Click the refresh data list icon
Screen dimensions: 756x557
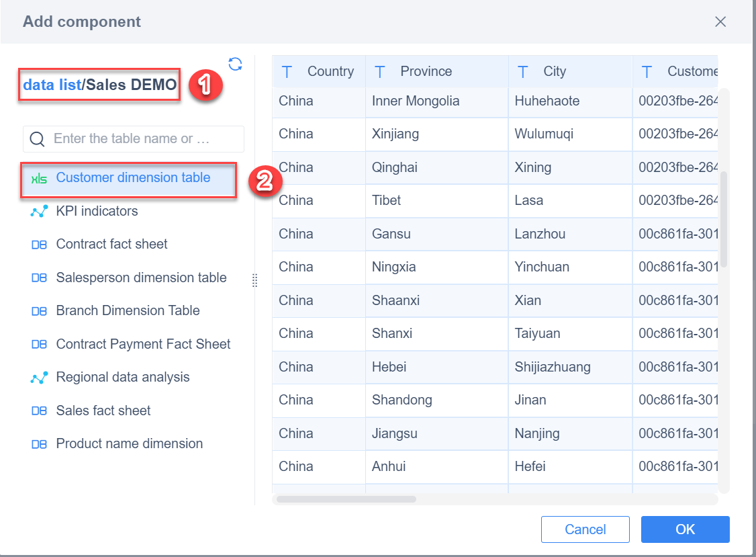235,65
